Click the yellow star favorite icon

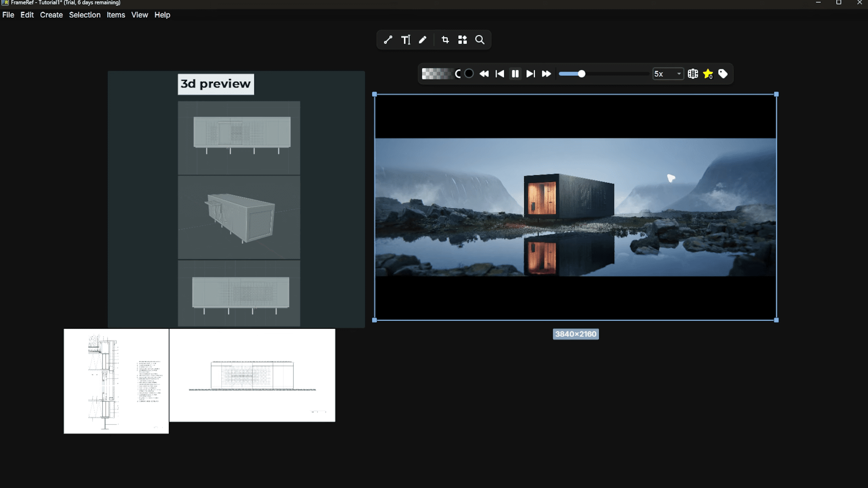click(708, 74)
